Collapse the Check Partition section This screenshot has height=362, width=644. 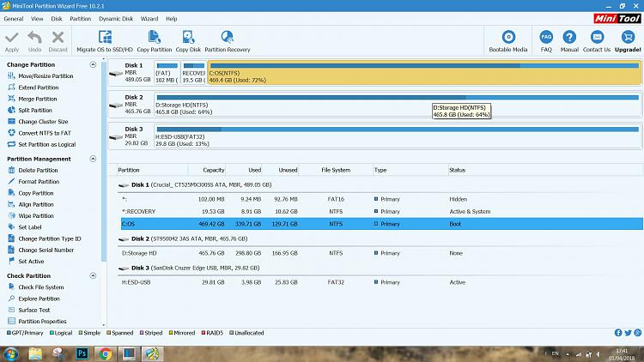pyautogui.click(x=93, y=276)
